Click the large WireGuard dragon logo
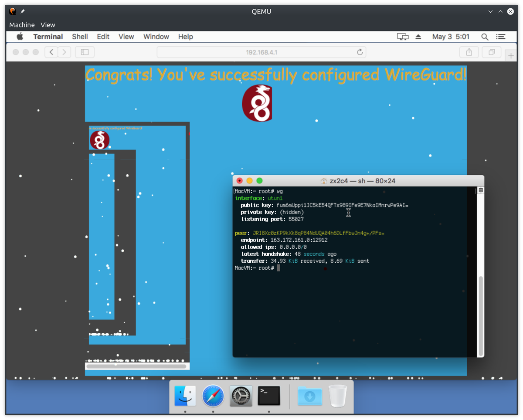523x420 pixels. (x=257, y=103)
